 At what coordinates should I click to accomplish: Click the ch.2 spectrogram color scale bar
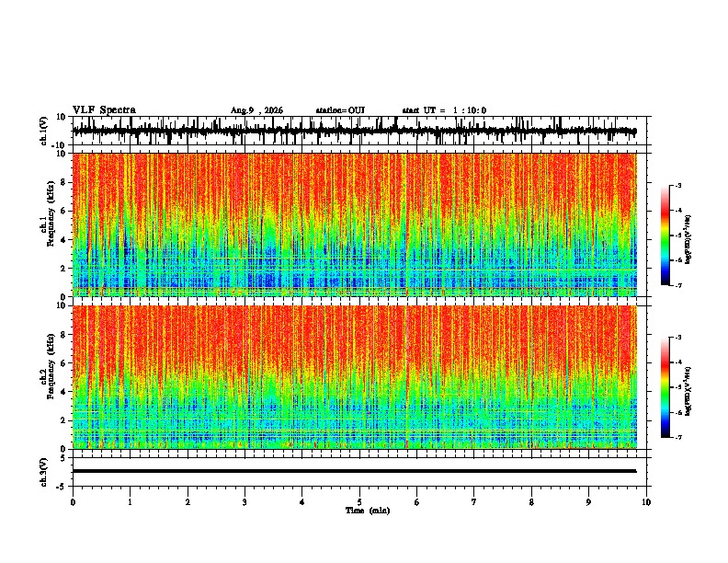665,387
